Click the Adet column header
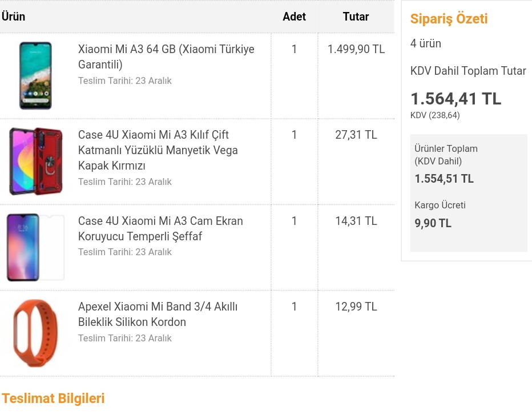This screenshot has width=532, height=415. coord(294,17)
